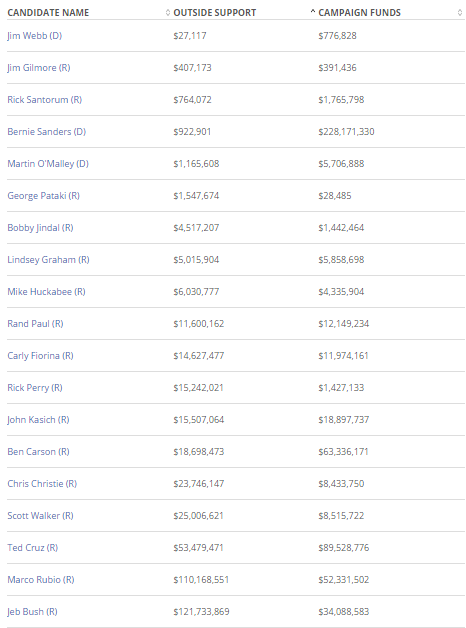Image resolution: width=466 pixels, height=628 pixels.
Task: Open Rick Santorum (R) profile link
Action: tap(44, 100)
